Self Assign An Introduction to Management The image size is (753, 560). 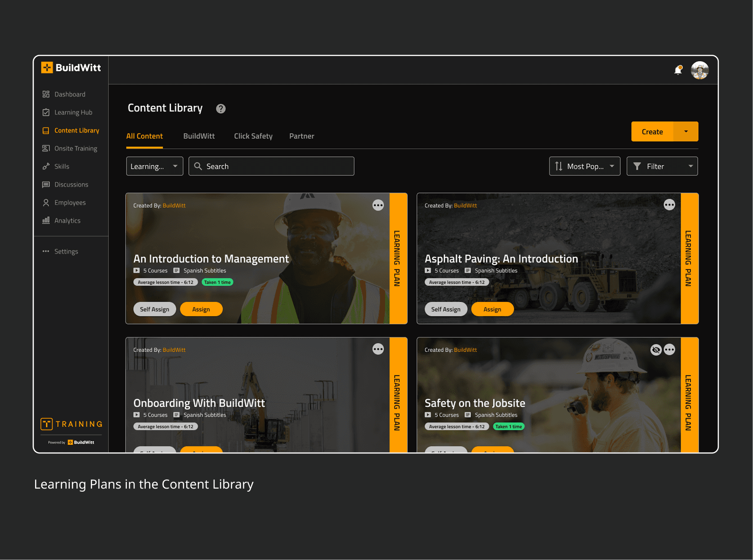155,309
